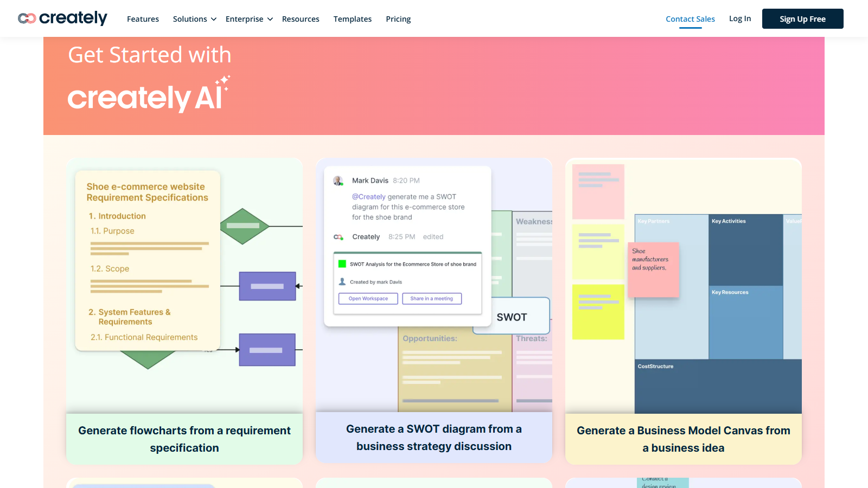Open the Business Model Canvas card
Viewport: 868px width, 488px height.
pyautogui.click(x=684, y=311)
